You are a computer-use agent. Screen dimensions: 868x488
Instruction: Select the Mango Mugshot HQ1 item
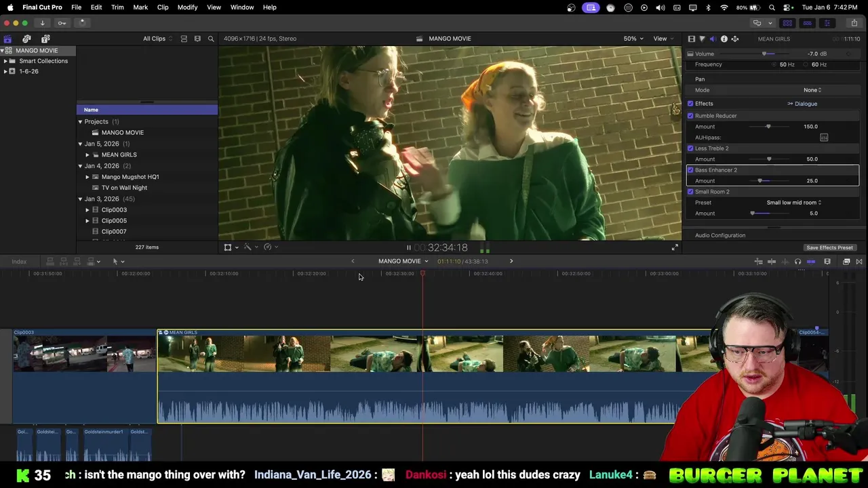click(130, 177)
